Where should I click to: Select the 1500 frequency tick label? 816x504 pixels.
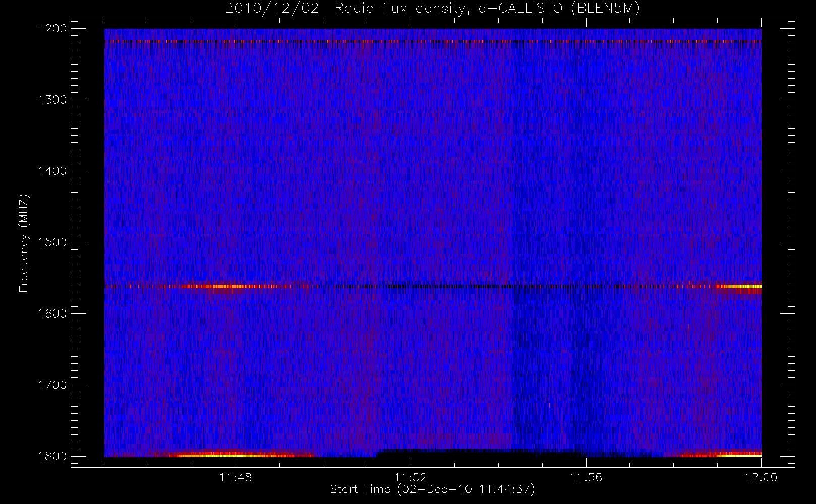[52, 242]
